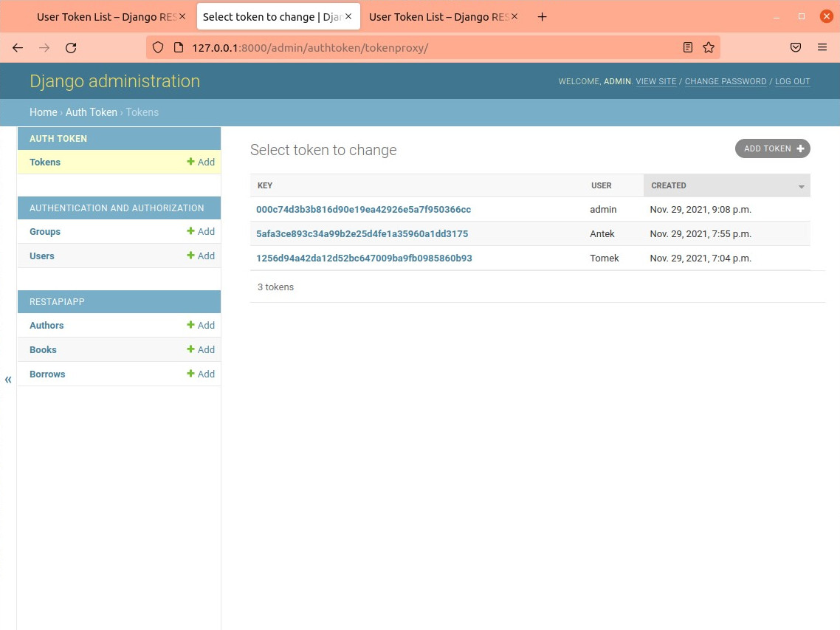
Task: Click the 9:08 p.m. created date
Action: [x=700, y=210]
